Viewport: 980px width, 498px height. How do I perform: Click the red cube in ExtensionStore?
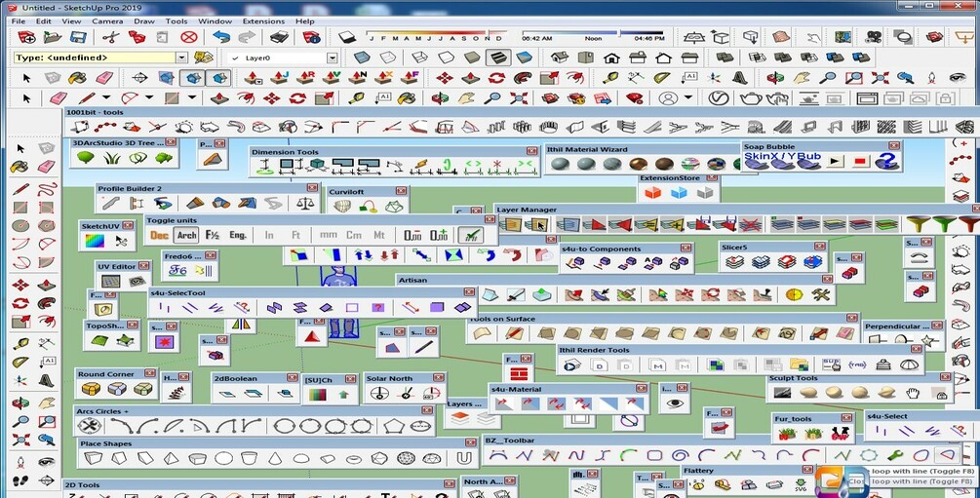653,192
